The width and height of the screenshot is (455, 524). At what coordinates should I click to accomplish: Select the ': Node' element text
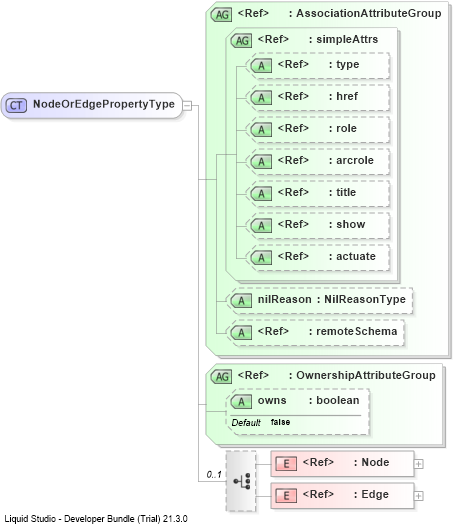coord(372,463)
